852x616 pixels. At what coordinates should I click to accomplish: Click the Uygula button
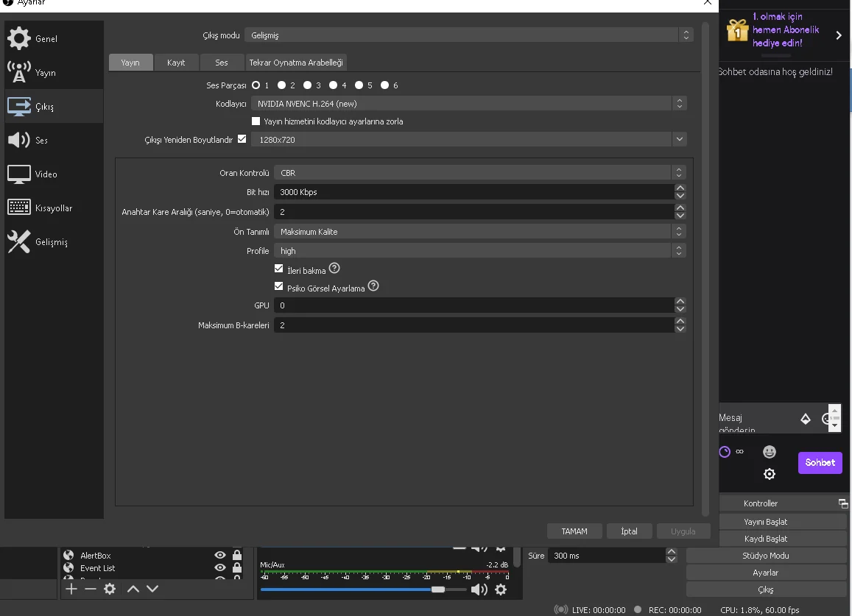click(683, 531)
